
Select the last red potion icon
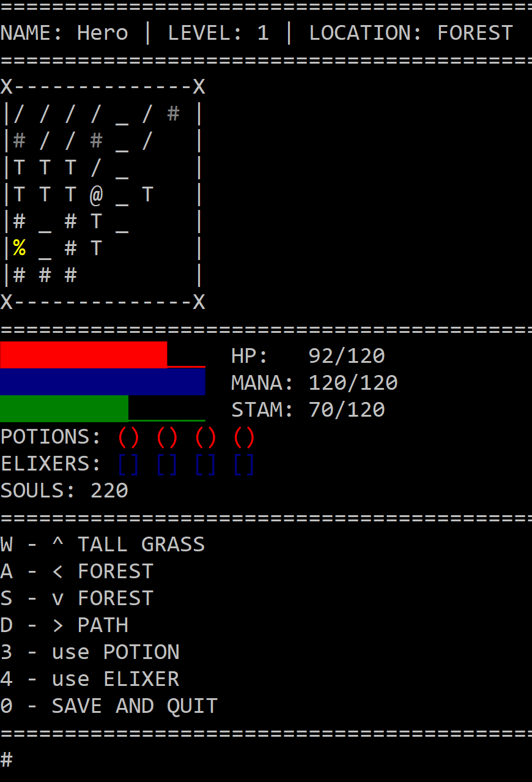[x=245, y=438]
